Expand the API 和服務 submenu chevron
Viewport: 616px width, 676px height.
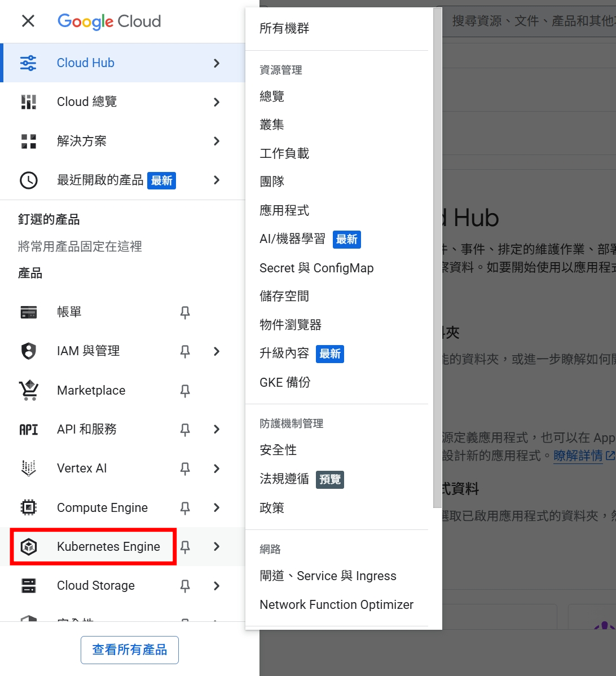coord(217,430)
